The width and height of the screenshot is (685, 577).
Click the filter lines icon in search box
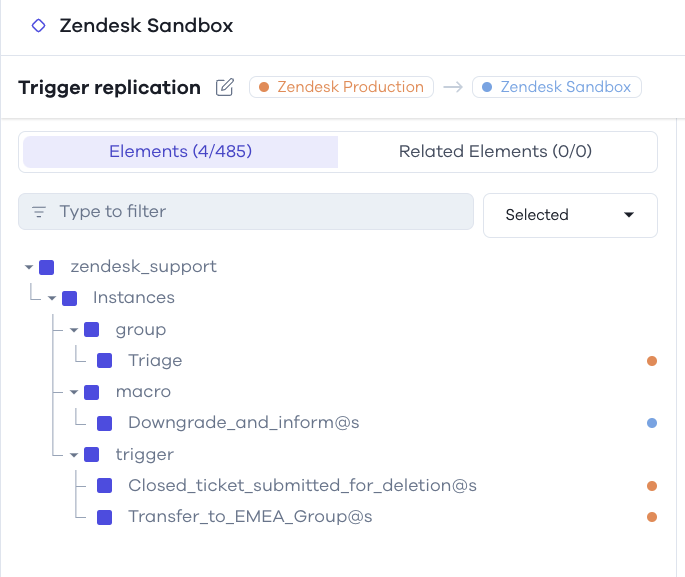tap(39, 212)
